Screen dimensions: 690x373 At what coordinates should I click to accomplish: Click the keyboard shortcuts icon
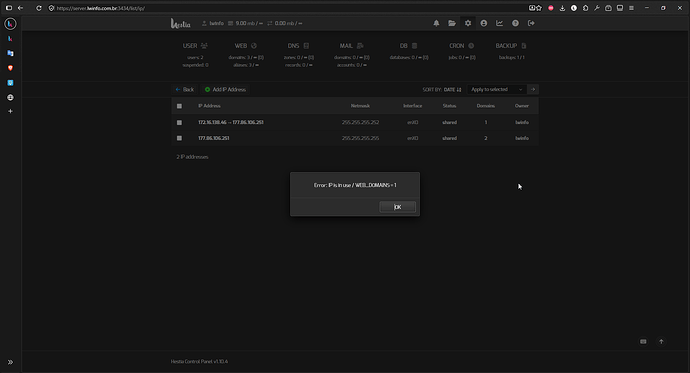pyautogui.click(x=643, y=341)
